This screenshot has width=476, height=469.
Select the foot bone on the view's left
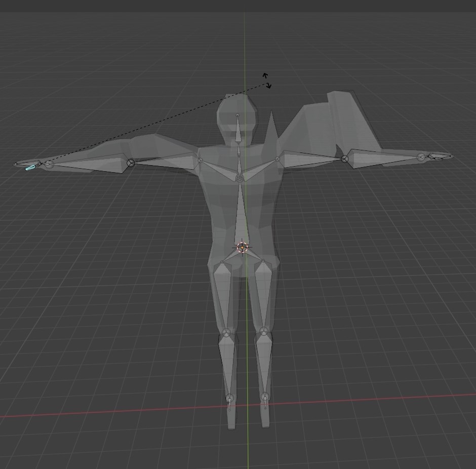[x=229, y=404]
